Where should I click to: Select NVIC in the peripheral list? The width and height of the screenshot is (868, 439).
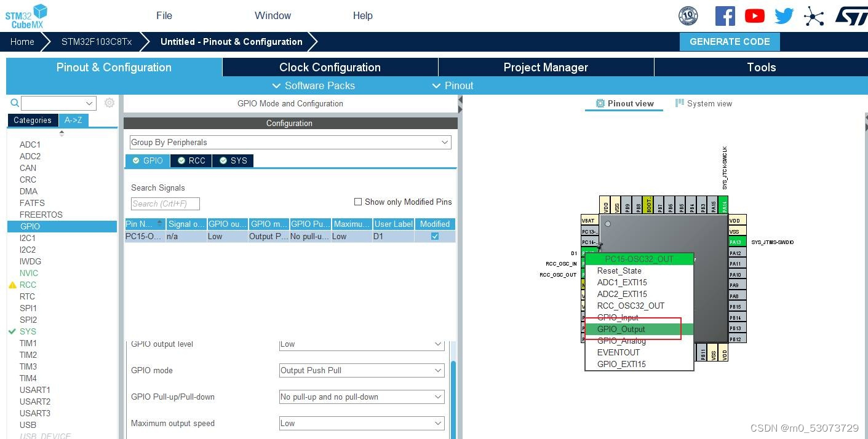[29, 273]
